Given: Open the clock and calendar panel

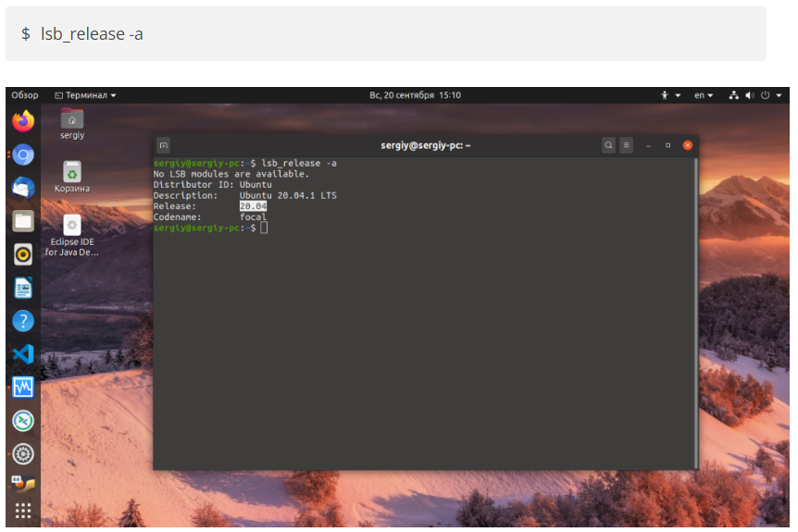Looking at the screenshot, I should [x=415, y=95].
